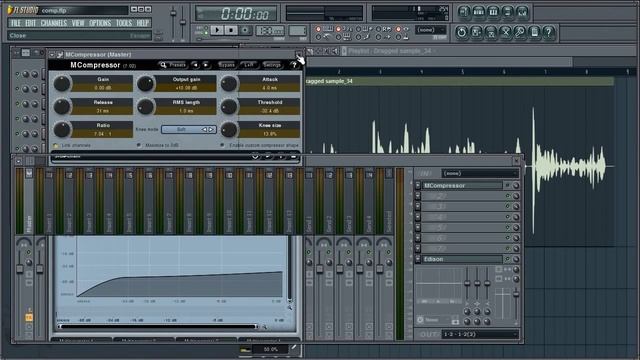Select the Edison effect slot in mixer

click(462, 259)
